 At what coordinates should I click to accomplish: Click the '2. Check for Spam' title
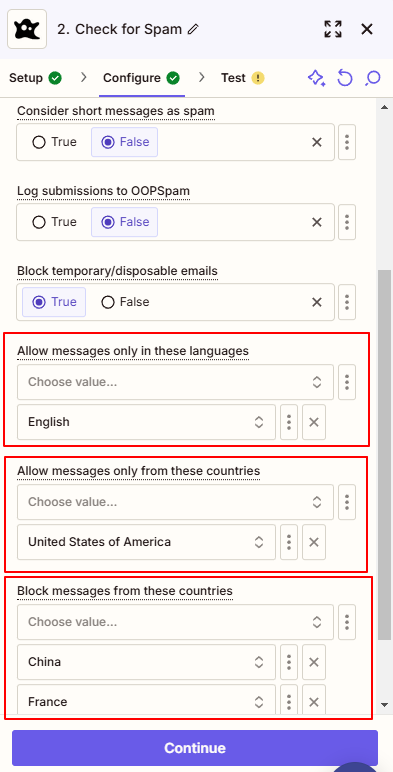click(x=120, y=30)
